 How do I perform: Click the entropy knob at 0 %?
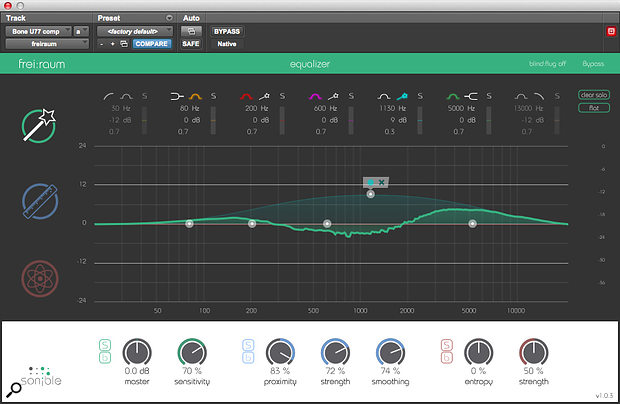click(478, 352)
